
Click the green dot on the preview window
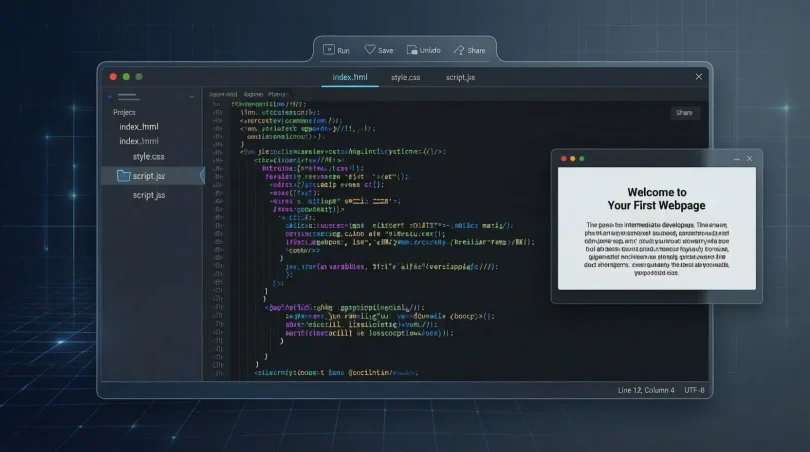(582, 159)
